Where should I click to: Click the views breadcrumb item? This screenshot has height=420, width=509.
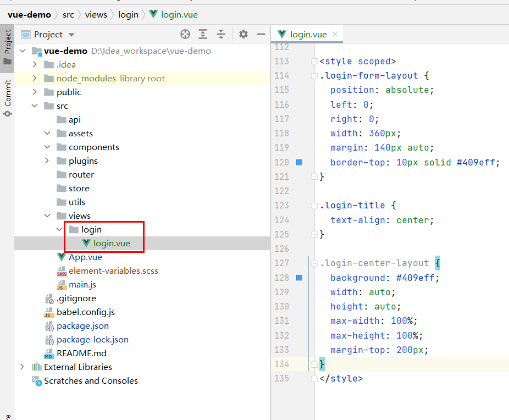coord(96,15)
